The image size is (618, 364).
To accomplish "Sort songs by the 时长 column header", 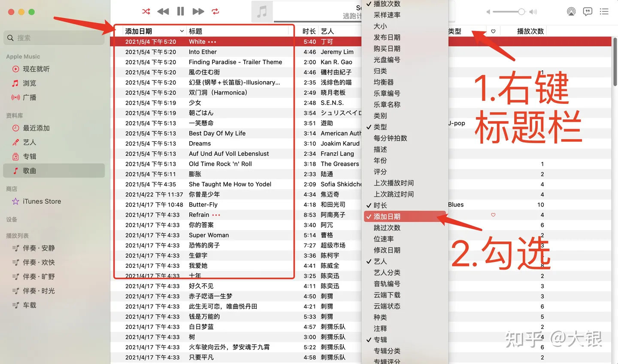I will 309,31.
